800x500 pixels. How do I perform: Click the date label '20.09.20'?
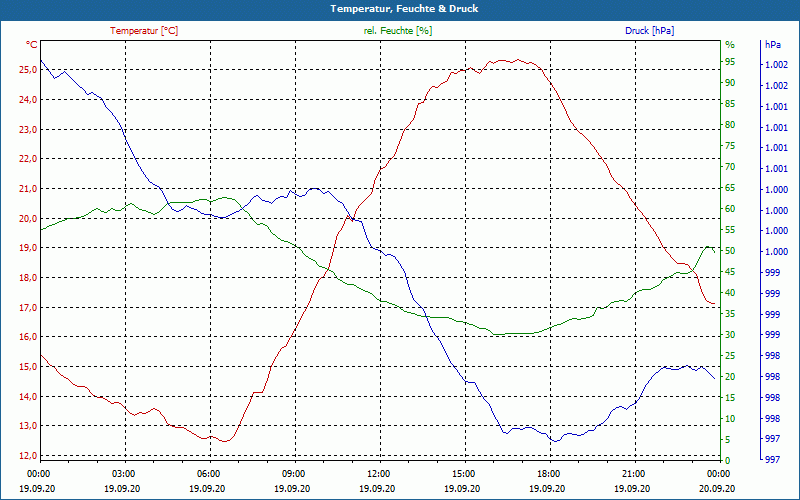[717, 488]
